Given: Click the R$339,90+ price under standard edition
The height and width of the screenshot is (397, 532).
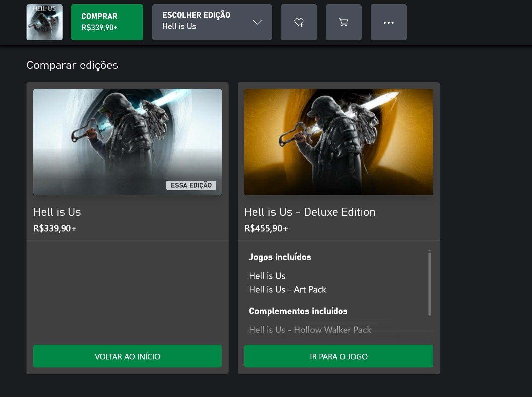Looking at the screenshot, I should point(55,228).
